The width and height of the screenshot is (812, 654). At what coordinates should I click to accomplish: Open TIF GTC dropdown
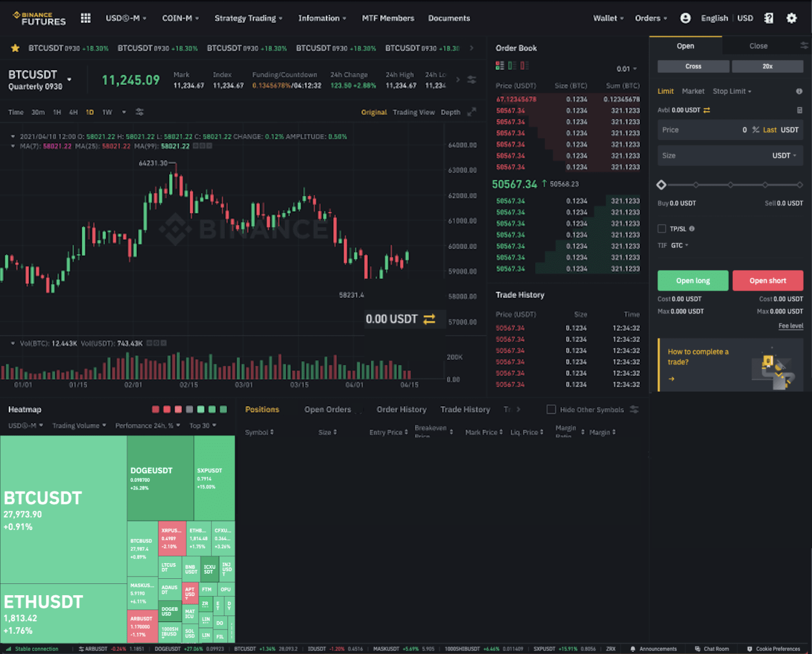680,245
